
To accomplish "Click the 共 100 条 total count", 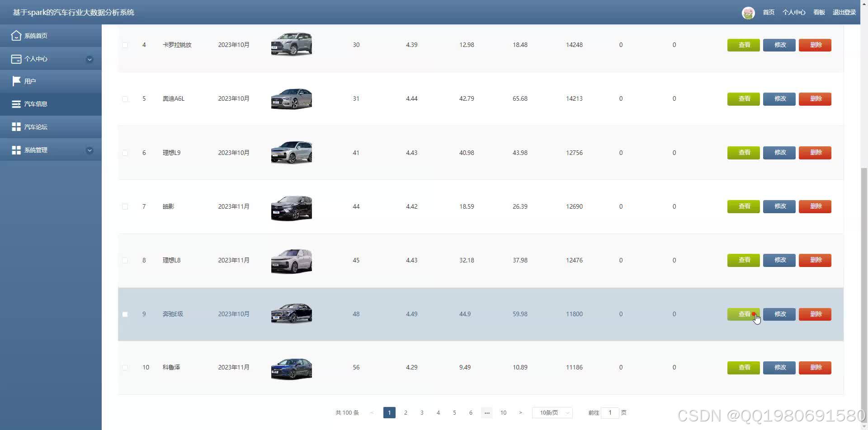I will coord(347,413).
